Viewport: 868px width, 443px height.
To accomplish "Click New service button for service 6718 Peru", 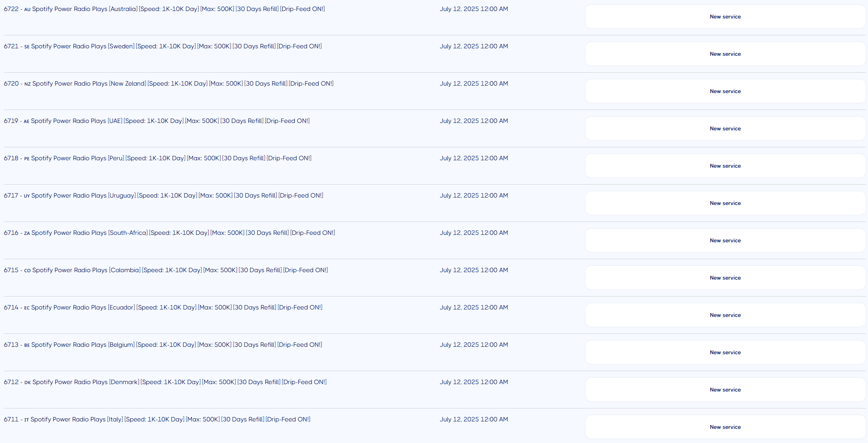I will tap(725, 166).
